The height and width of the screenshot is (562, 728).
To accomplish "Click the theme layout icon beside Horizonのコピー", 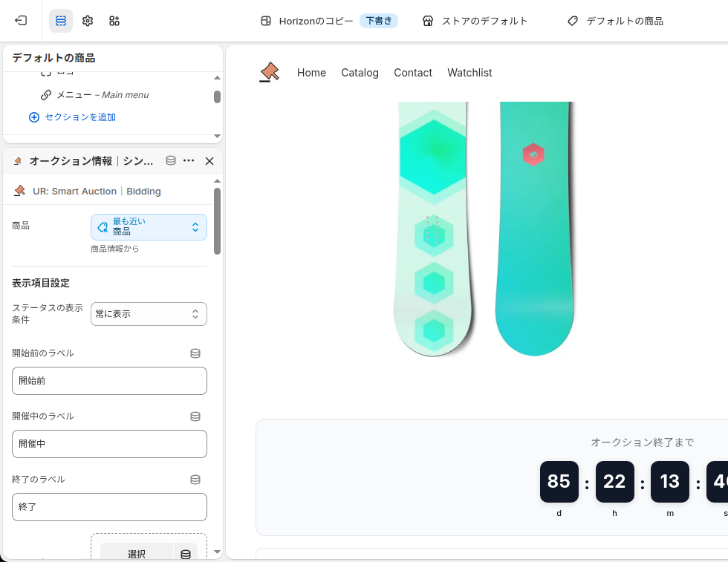I will 266,21.
